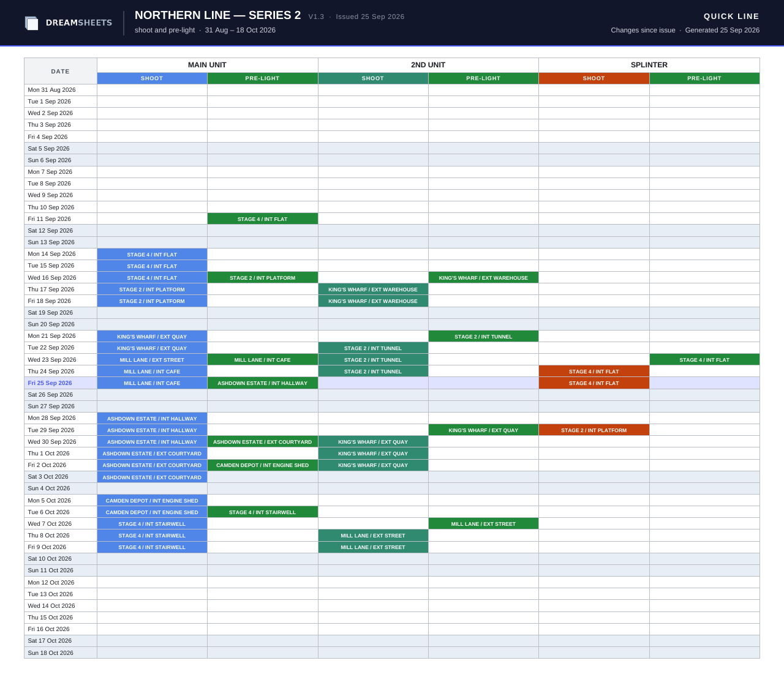Screen dimensions: 784x688
Task: Click the "QUICK LINE" heading
Action: click(x=731, y=17)
